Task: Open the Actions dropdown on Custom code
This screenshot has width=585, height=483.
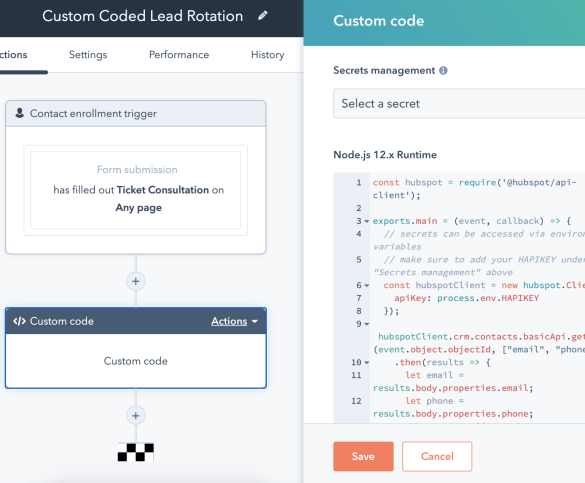Action: (234, 321)
